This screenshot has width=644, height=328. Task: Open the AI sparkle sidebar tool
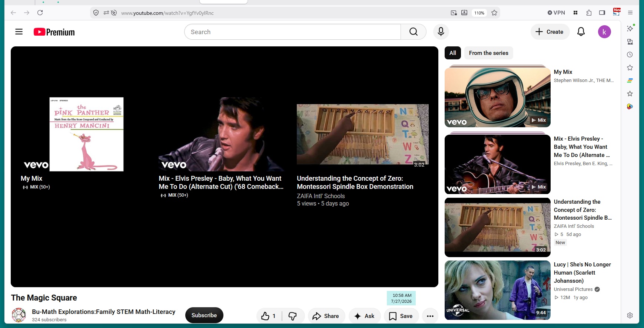pyautogui.click(x=630, y=28)
